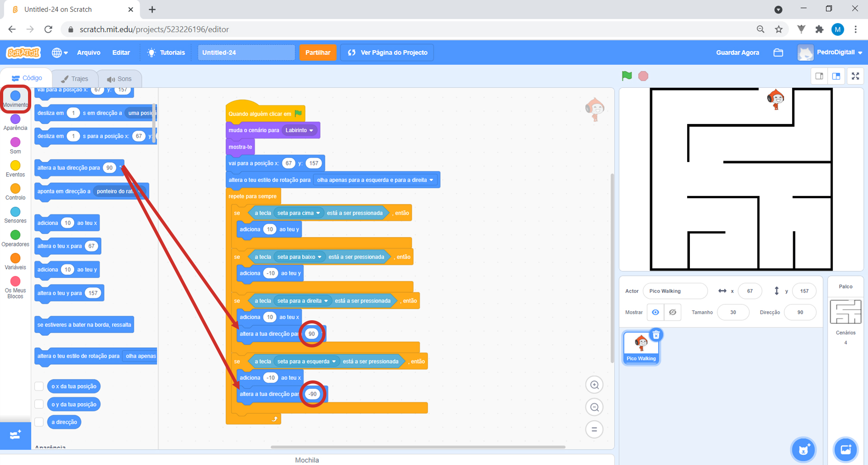Switch to the Trajes tab
The width and height of the screenshot is (868, 465).
point(75,79)
